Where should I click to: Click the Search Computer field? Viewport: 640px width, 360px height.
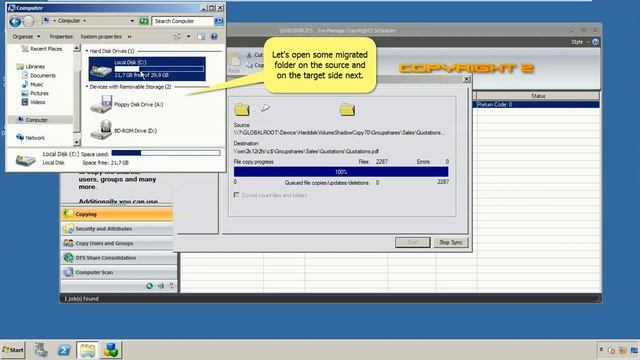(x=183, y=21)
